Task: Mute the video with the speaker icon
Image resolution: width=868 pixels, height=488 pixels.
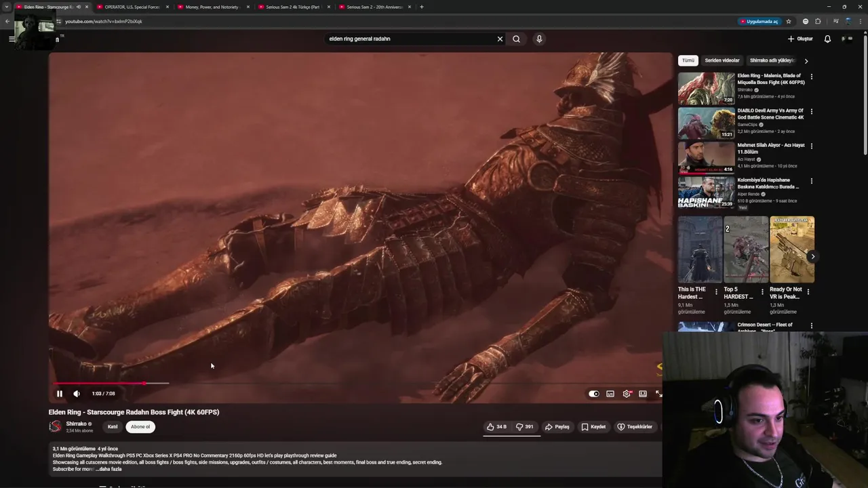Action: [x=77, y=394]
